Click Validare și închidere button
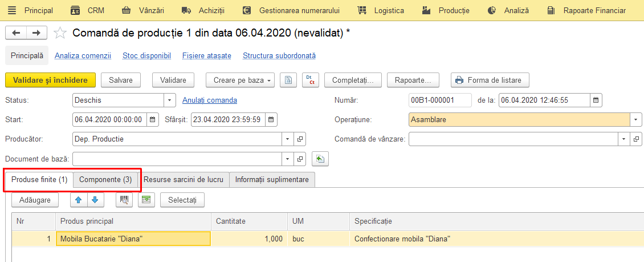The width and height of the screenshot is (644, 262). pyautogui.click(x=51, y=80)
